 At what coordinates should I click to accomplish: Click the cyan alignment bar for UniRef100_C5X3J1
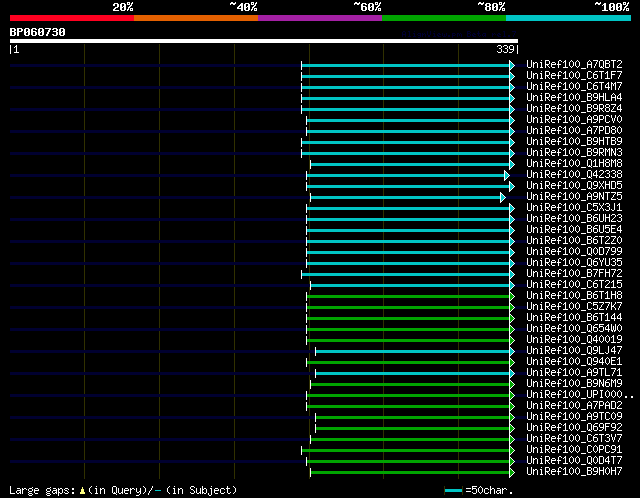(408, 208)
